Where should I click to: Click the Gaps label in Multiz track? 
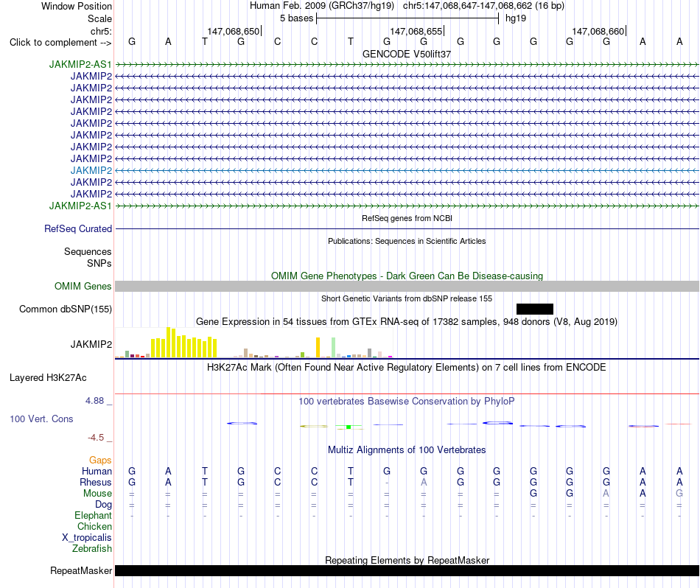tap(100, 460)
